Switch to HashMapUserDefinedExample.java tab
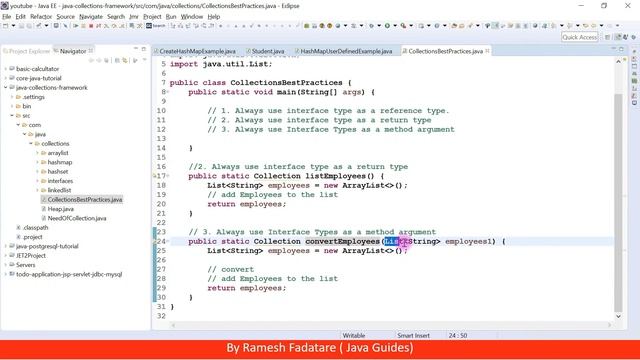This screenshot has height=360, width=640. pos(346,51)
